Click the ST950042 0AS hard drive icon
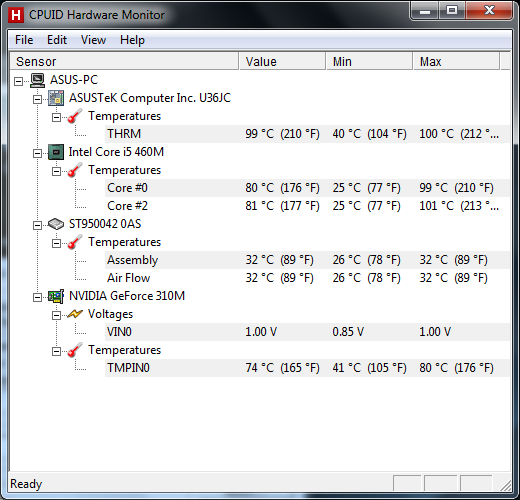This screenshot has height=500, width=520. tap(56, 224)
